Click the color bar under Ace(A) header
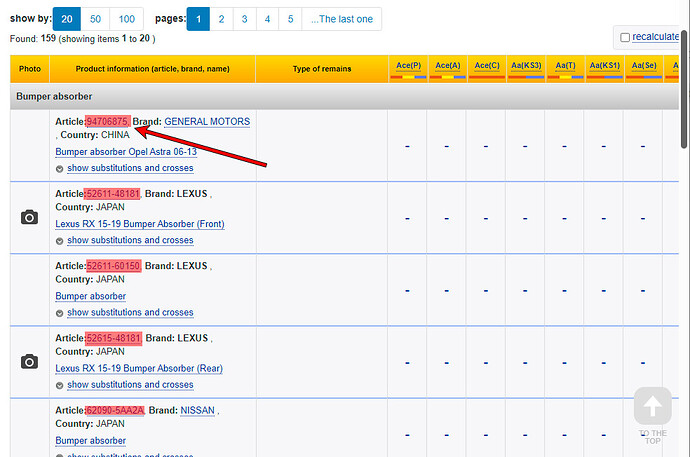690x457 pixels. click(x=448, y=76)
